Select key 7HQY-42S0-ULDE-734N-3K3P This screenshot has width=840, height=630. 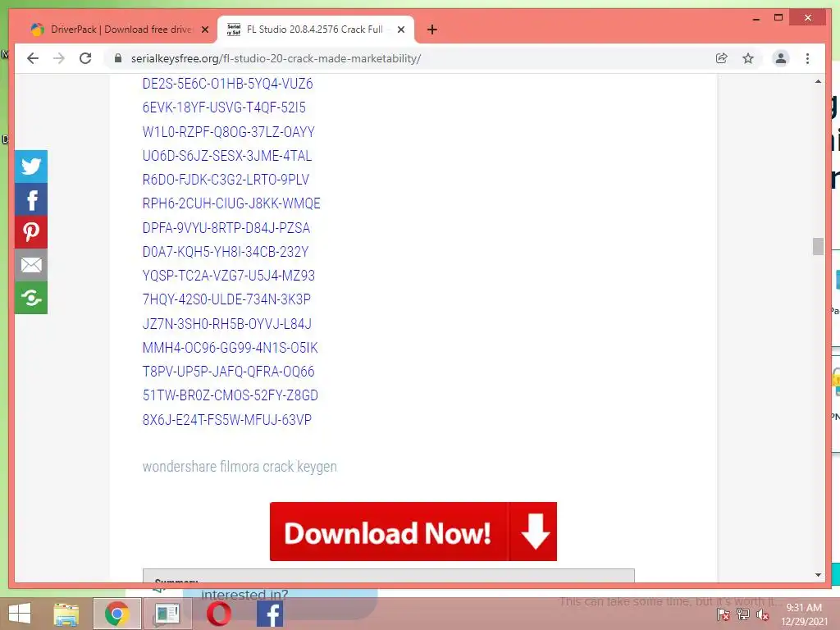tap(226, 299)
